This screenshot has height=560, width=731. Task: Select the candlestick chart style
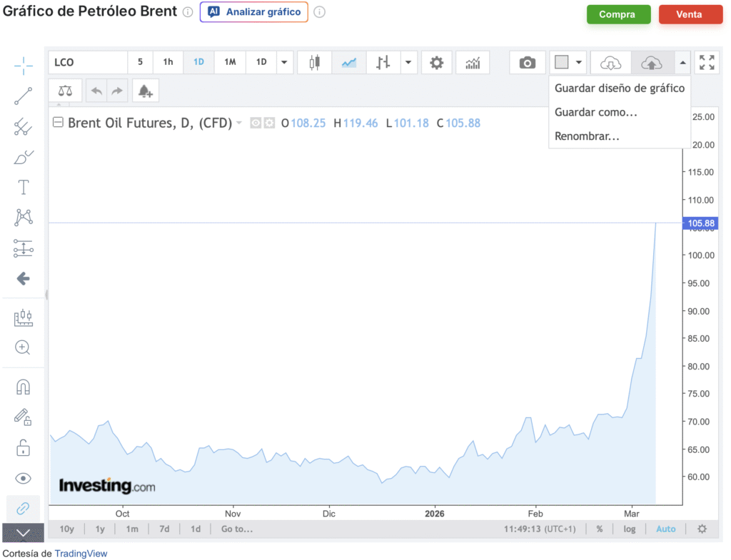click(314, 63)
